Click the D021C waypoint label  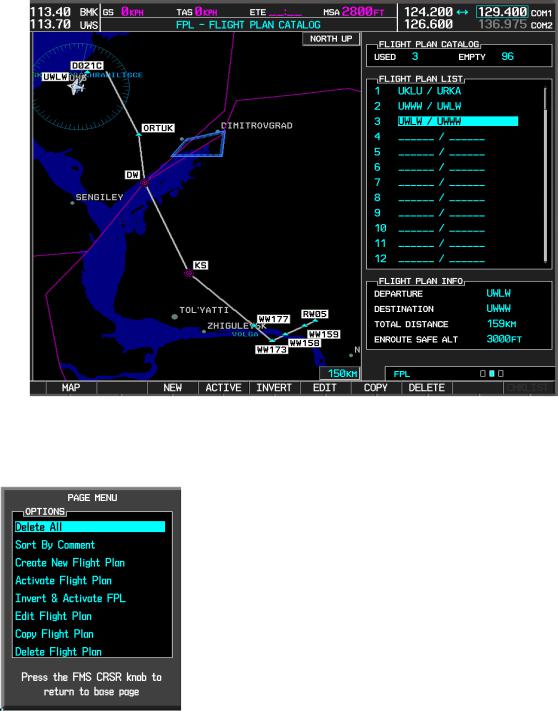pos(87,66)
